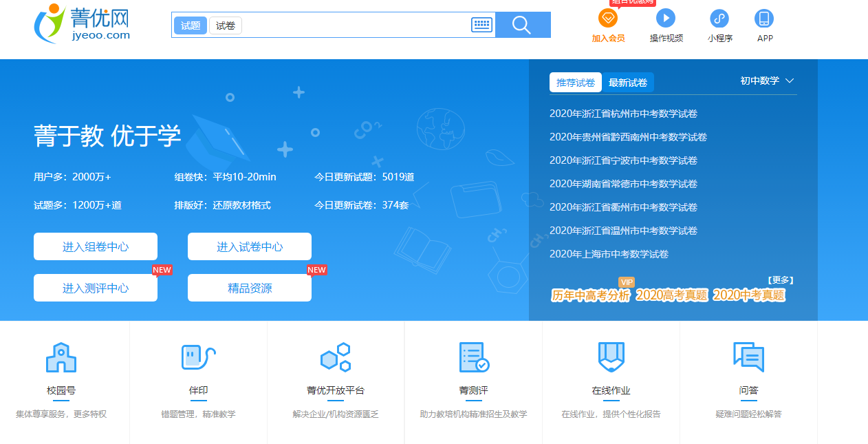This screenshot has height=444, width=868.
Task: Open the APP download icon
Action: [x=765, y=19]
